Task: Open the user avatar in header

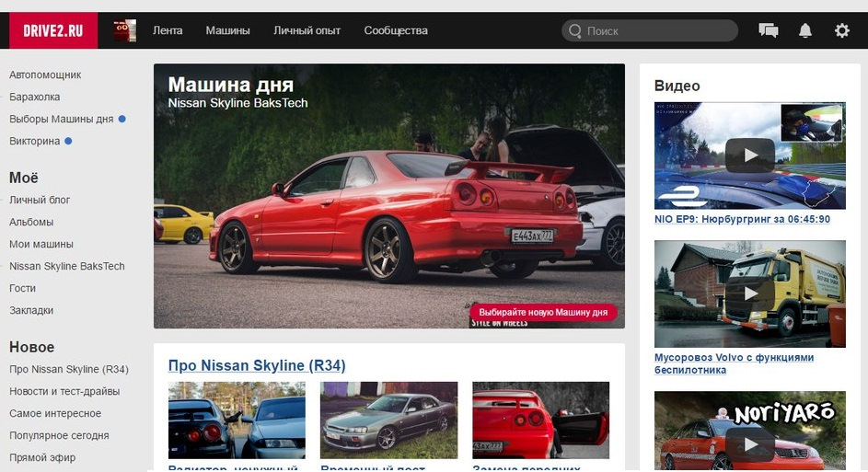Action: 124,30
